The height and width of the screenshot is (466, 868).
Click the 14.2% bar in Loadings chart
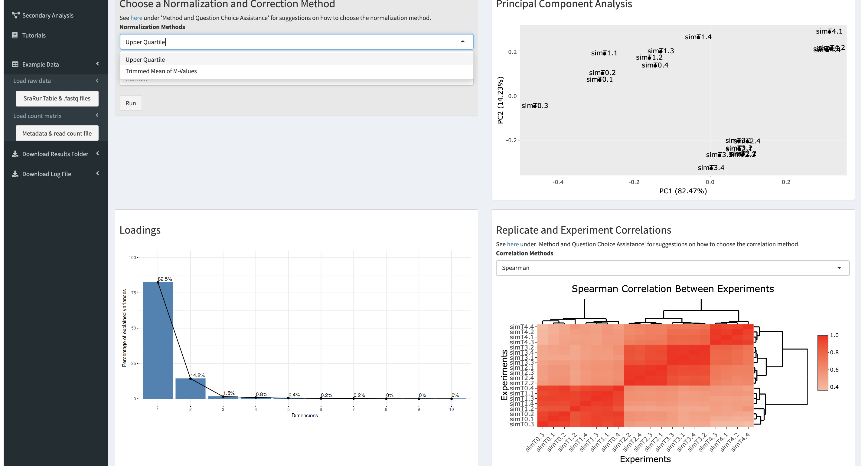[190, 389]
